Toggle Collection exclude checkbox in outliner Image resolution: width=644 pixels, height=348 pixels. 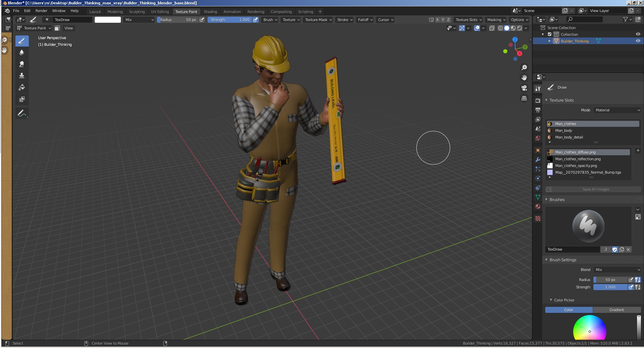tap(550, 34)
